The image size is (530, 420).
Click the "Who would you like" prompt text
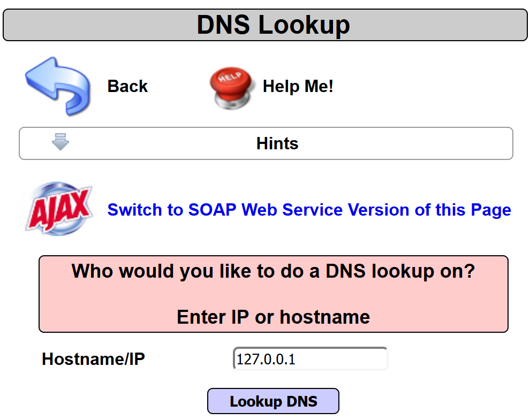pyautogui.click(x=273, y=271)
